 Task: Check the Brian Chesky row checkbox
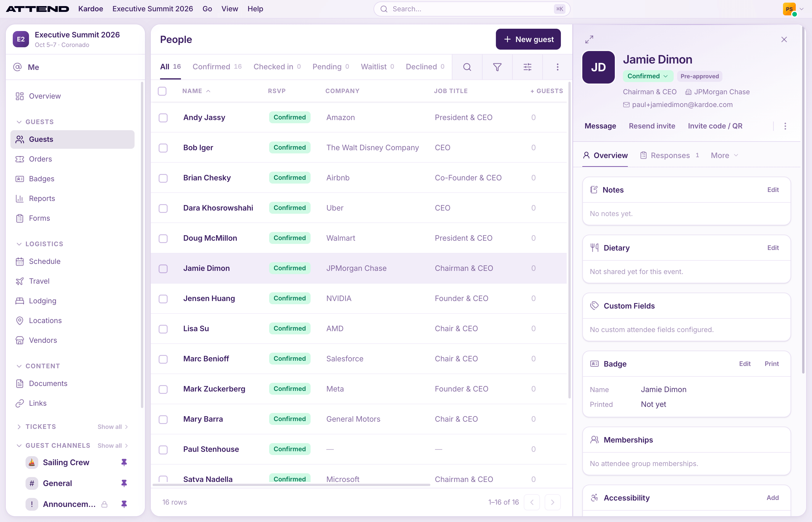coord(163,178)
